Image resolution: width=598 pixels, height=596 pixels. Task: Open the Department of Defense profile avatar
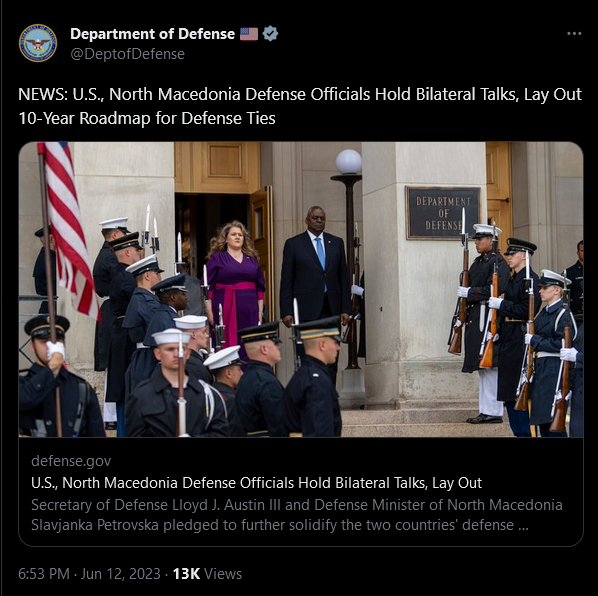38,43
